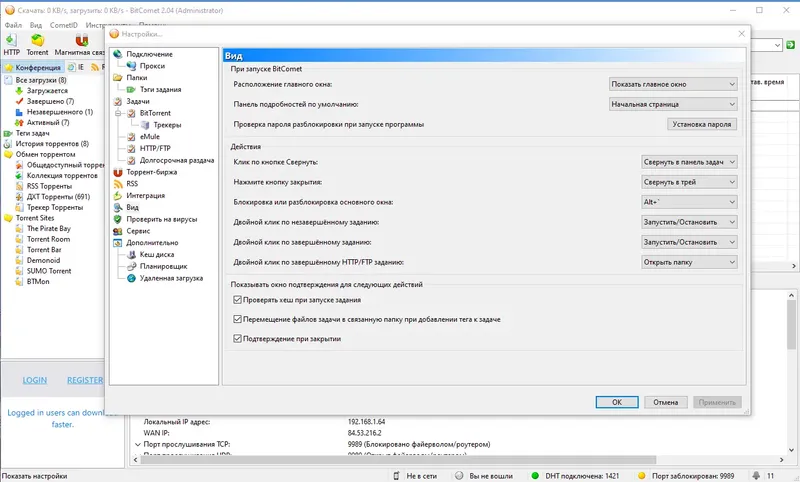Open double-click завершённому заданию dropdown

coord(689,242)
